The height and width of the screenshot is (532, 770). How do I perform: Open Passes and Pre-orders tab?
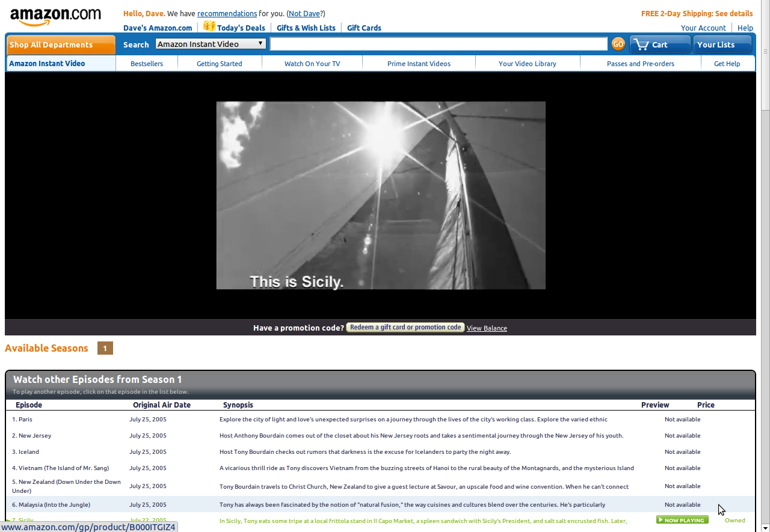point(641,63)
